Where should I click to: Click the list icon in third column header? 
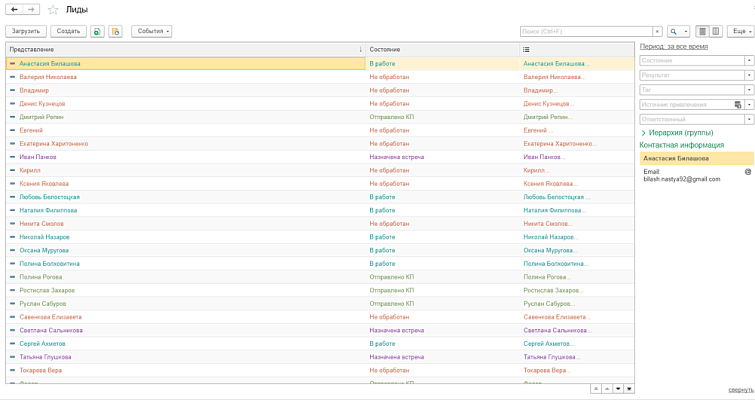(526, 49)
